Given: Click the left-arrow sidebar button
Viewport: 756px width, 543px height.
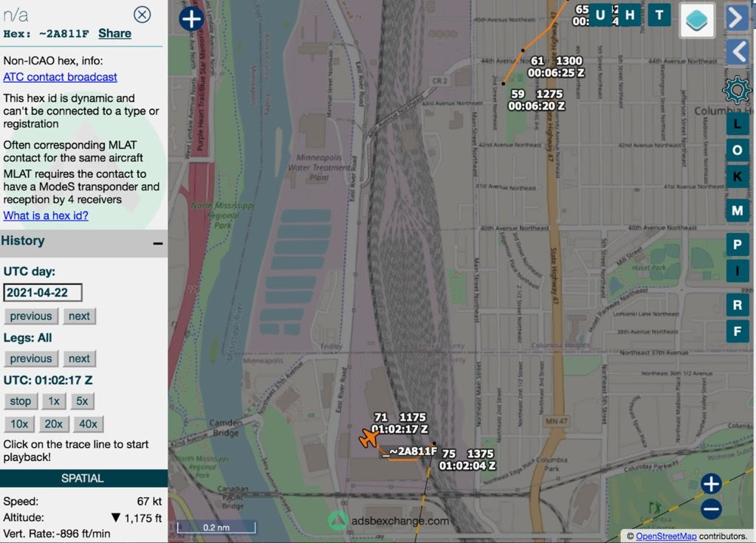Looking at the screenshot, I should pyautogui.click(x=736, y=52).
